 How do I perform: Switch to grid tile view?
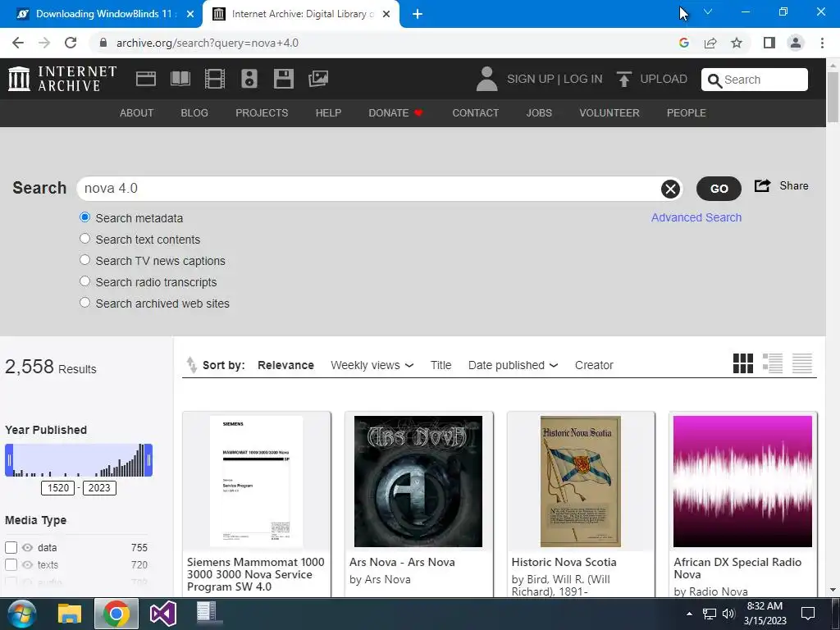[743, 363]
